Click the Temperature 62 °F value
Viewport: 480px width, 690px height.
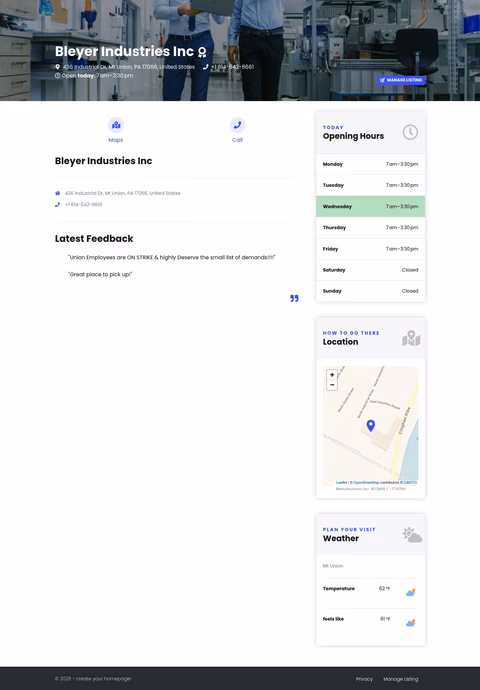(385, 589)
